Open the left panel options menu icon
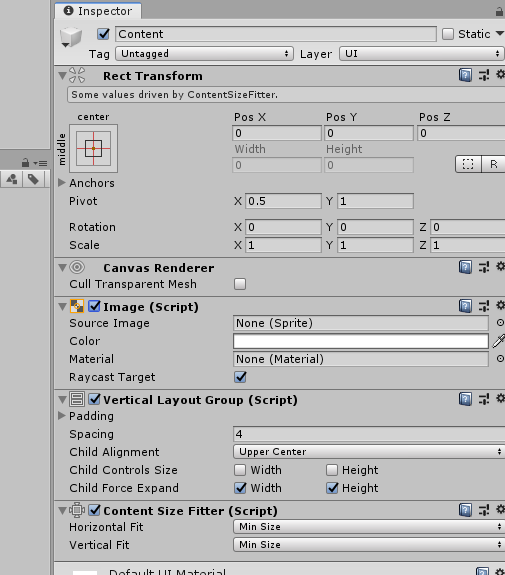505x575 pixels. [x=40, y=163]
